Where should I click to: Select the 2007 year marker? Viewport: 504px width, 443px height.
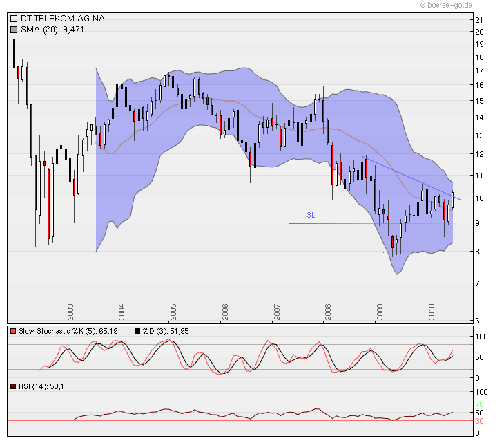pyautogui.click(x=276, y=312)
